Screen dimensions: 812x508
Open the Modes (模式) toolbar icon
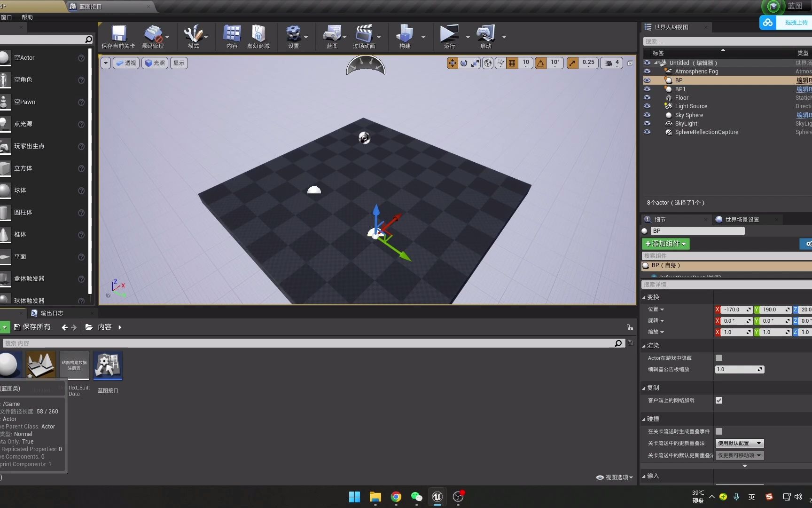click(x=193, y=37)
